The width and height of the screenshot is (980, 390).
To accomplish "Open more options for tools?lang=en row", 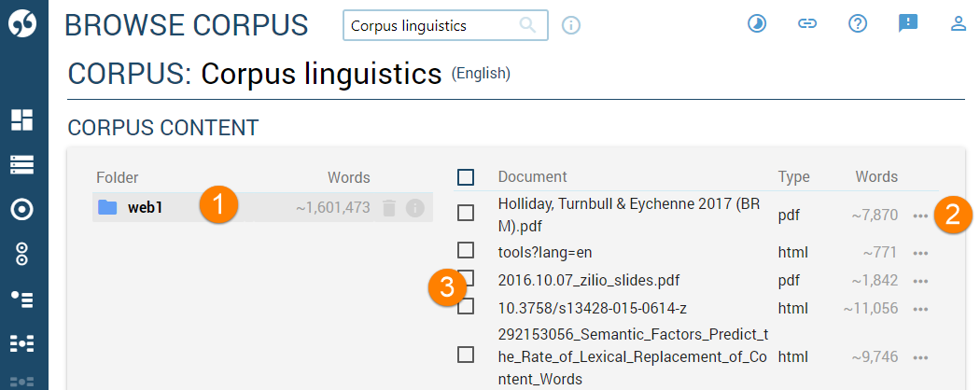I will 921,253.
